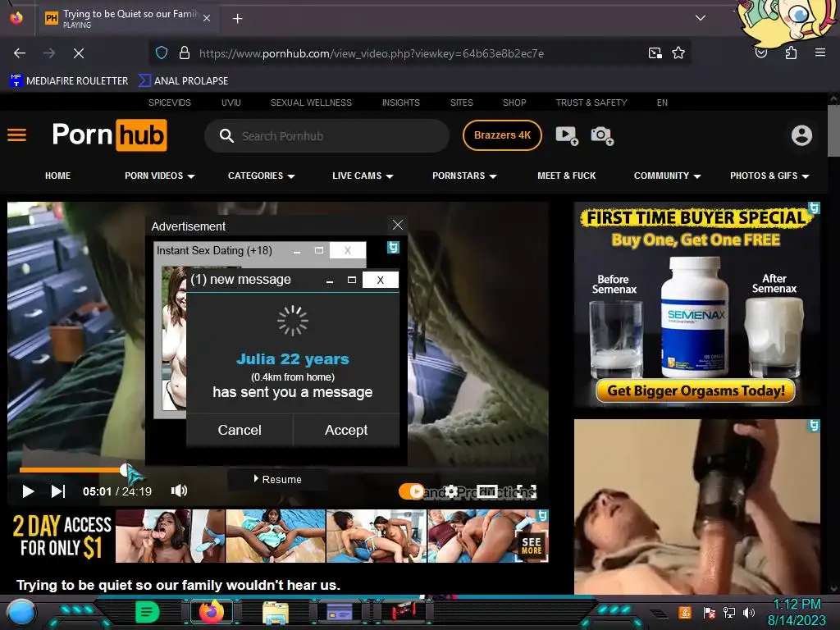Image resolution: width=840 pixels, height=630 pixels.
Task: Open the Firefox application menu
Action: tap(819, 53)
